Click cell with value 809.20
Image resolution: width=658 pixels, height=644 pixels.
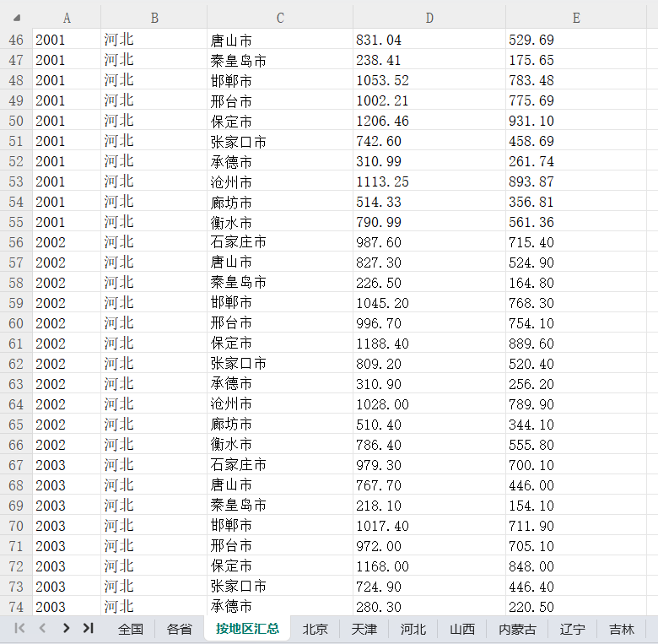[x=429, y=364]
